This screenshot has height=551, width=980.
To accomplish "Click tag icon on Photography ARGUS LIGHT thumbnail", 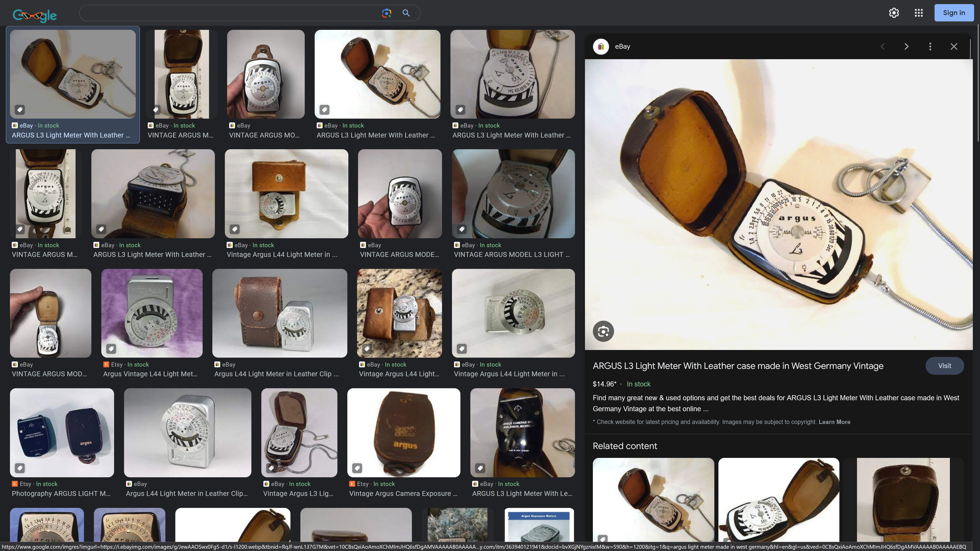I will click(x=20, y=468).
